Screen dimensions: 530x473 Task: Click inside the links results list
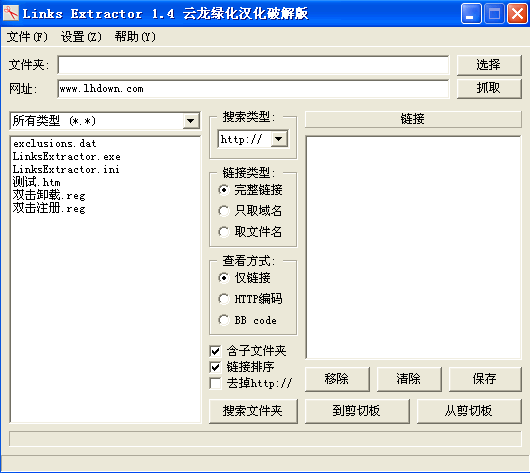(413, 247)
